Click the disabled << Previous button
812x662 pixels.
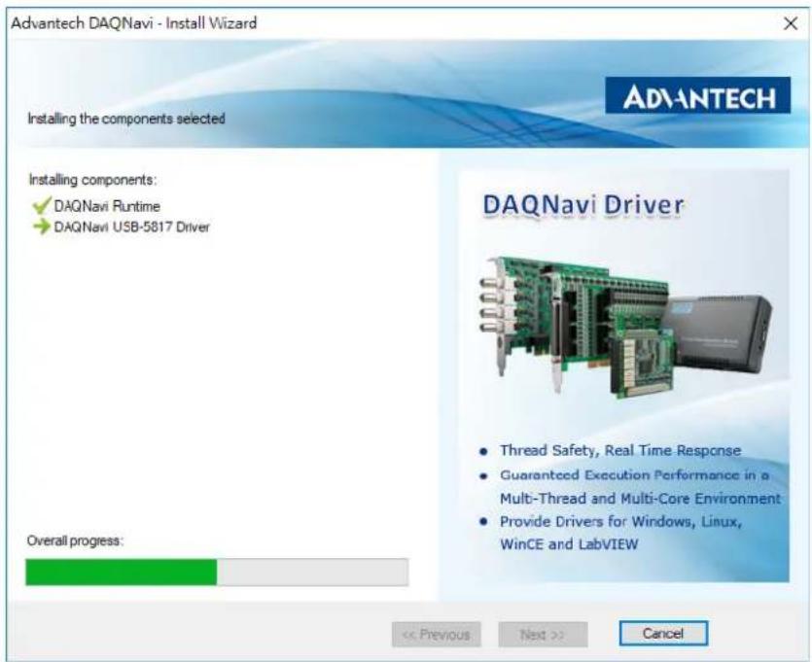[x=436, y=635]
